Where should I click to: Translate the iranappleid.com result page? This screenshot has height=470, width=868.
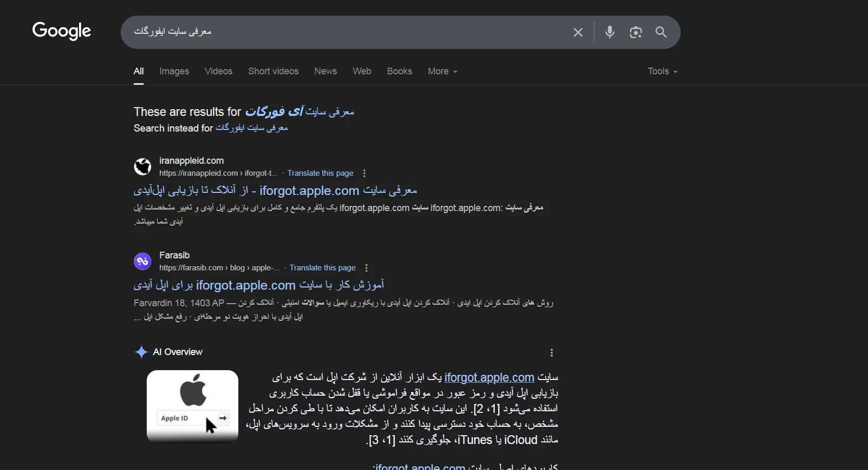click(x=320, y=173)
